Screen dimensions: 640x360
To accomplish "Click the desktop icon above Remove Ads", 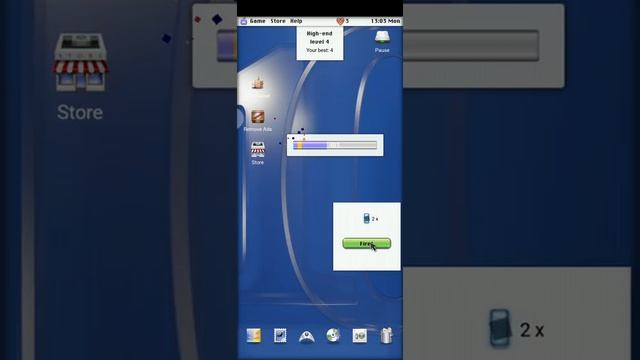I will [258, 84].
